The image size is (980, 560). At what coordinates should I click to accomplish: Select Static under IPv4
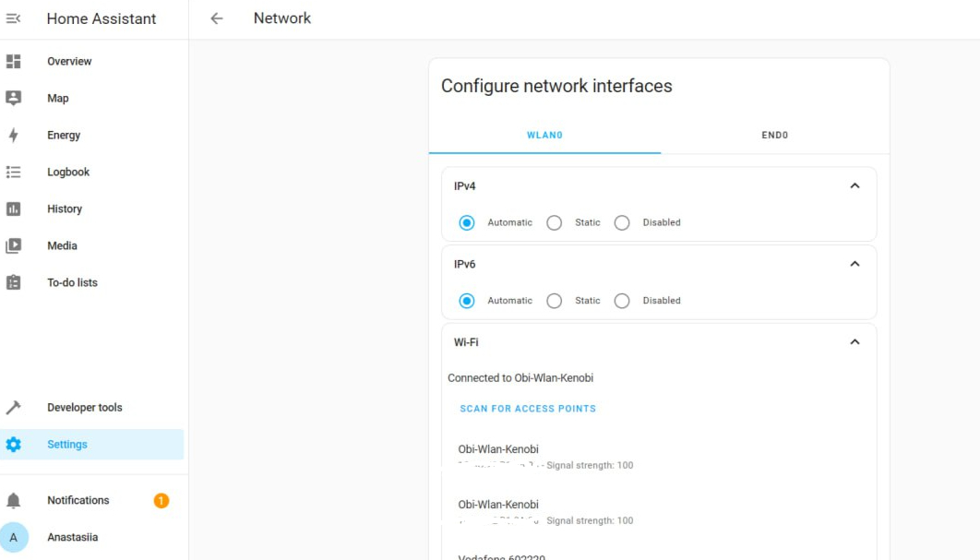tap(554, 222)
